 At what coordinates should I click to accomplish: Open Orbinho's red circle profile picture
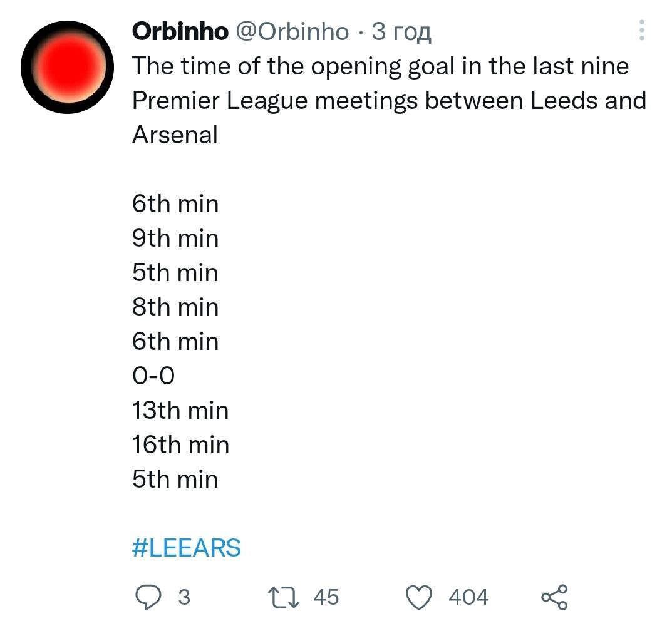[x=67, y=67]
